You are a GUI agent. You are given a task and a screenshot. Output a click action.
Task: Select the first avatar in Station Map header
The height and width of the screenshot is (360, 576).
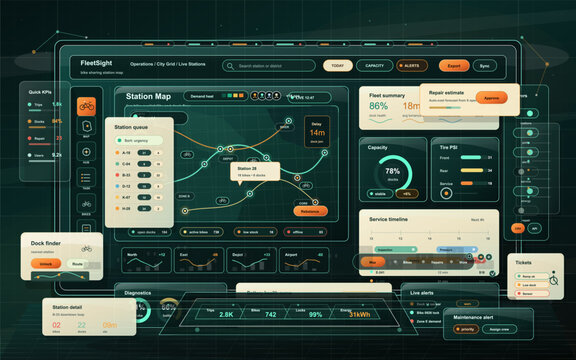point(255,96)
